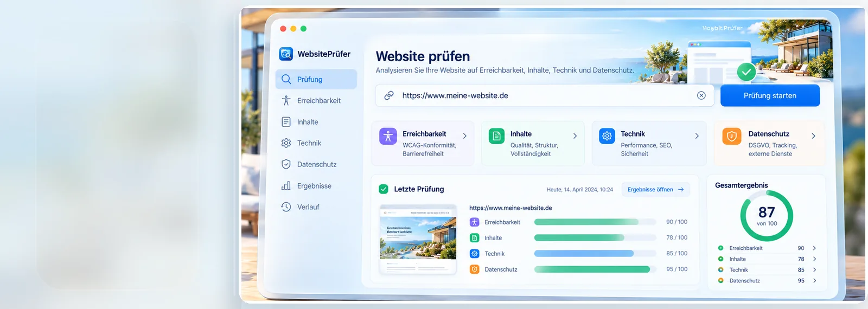Expand Erreichbarkeit 90 in Gesamtergebnis

[x=814, y=248]
